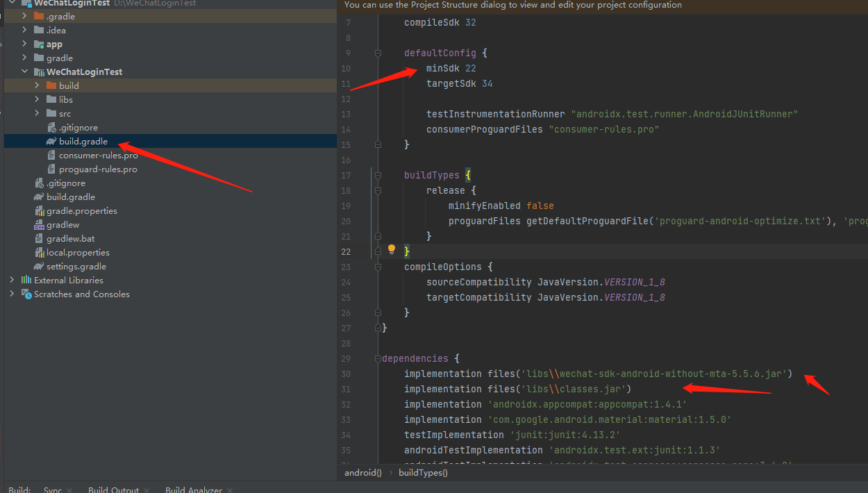Viewport: 868px width, 493px height.
Task: Click the proguard-rules.pro file icon
Action: tap(52, 169)
